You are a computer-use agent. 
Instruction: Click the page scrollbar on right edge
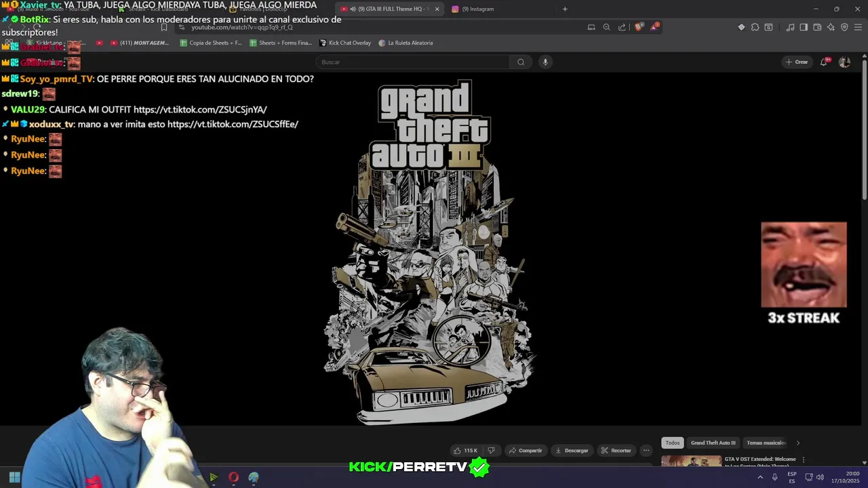[865, 129]
